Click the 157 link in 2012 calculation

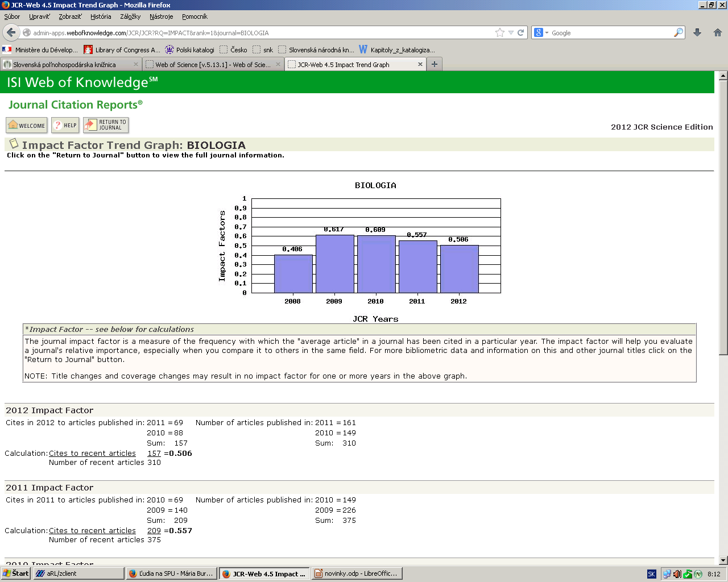coord(154,454)
